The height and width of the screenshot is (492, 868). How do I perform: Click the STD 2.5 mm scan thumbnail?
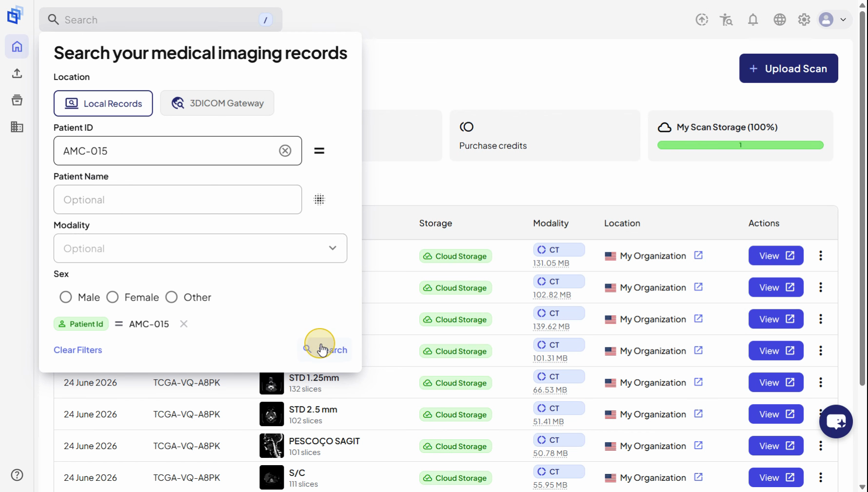tap(272, 414)
